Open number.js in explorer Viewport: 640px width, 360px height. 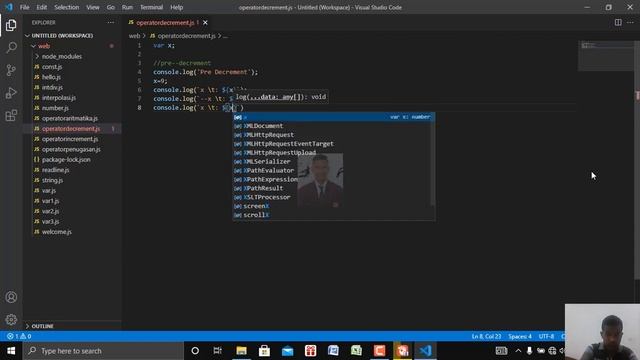coord(55,108)
